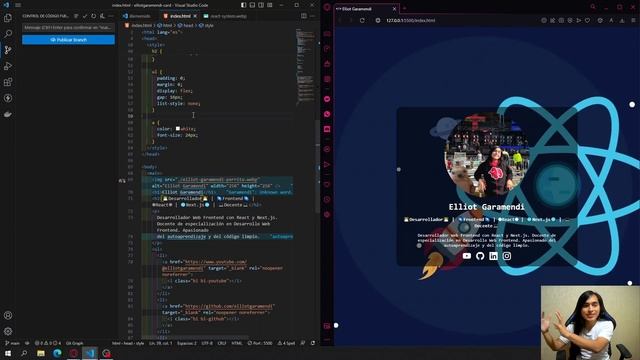The width and height of the screenshot is (640, 360).
Task: Open the Explorer view in VS Code activity bar
Action: point(8,18)
